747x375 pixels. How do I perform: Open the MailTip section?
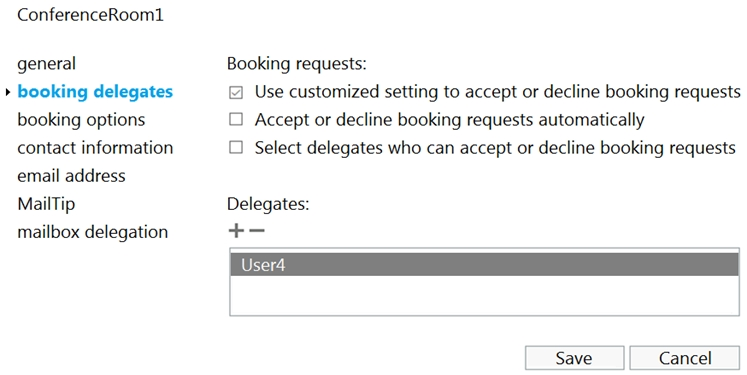click(x=46, y=204)
